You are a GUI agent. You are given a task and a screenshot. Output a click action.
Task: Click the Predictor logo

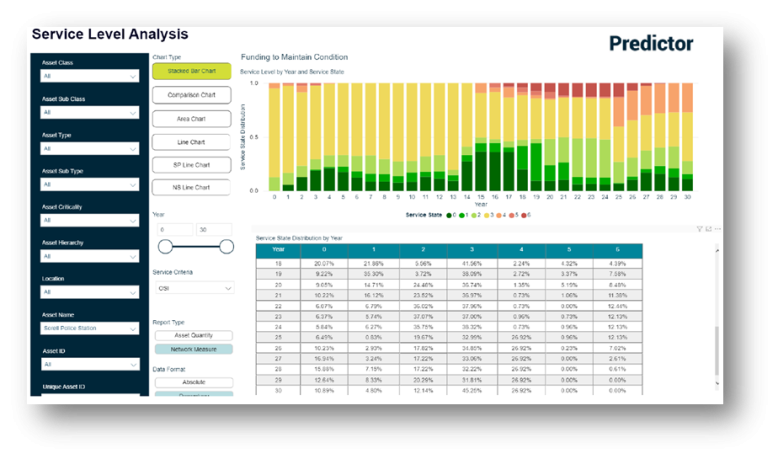pyautogui.click(x=651, y=44)
